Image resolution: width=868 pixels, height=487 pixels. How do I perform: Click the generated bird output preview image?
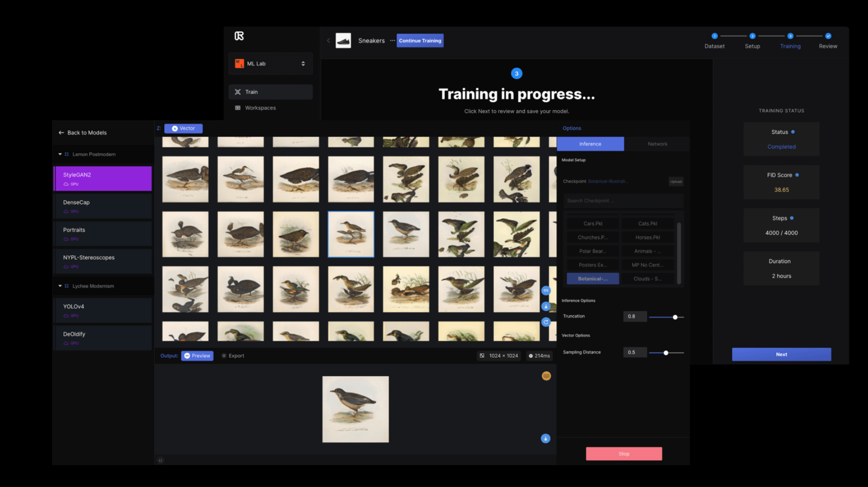[355, 409]
